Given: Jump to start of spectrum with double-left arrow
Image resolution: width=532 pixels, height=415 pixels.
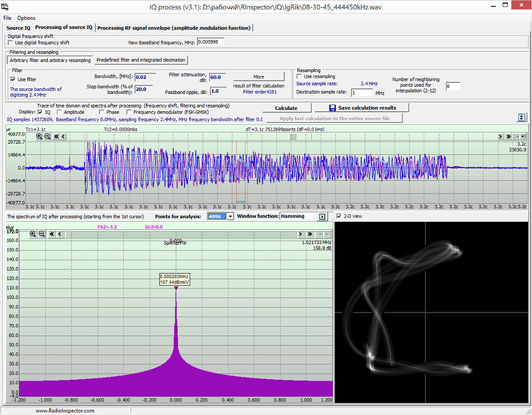Looking at the screenshot, I should [x=52, y=234].
